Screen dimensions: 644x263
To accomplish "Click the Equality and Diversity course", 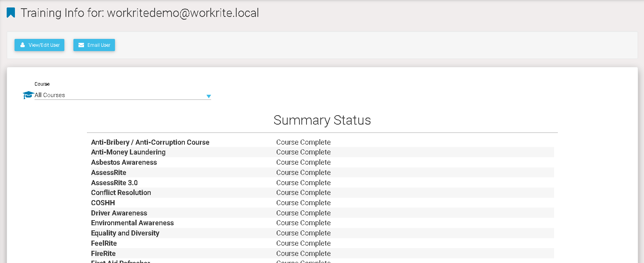I will coord(125,233).
